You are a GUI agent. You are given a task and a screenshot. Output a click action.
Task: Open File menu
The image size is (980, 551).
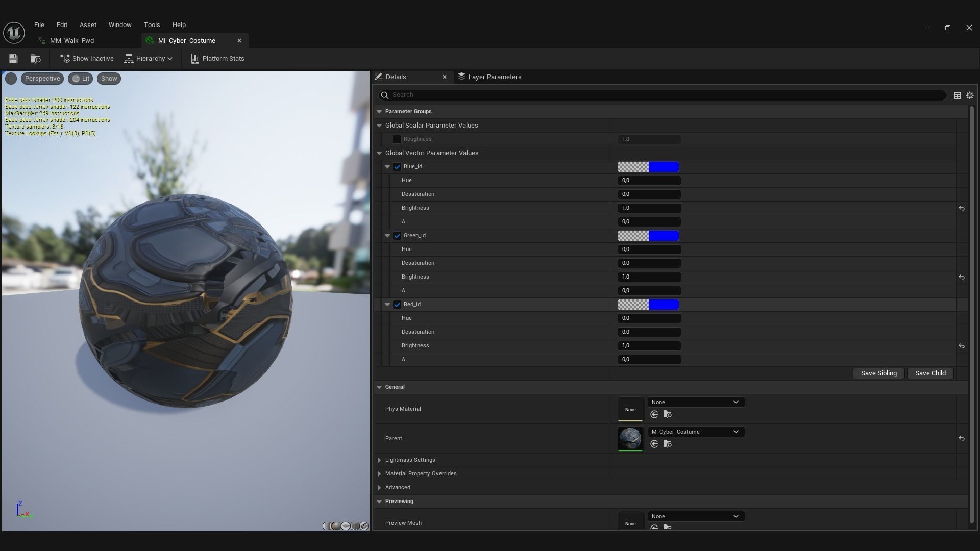coord(39,24)
